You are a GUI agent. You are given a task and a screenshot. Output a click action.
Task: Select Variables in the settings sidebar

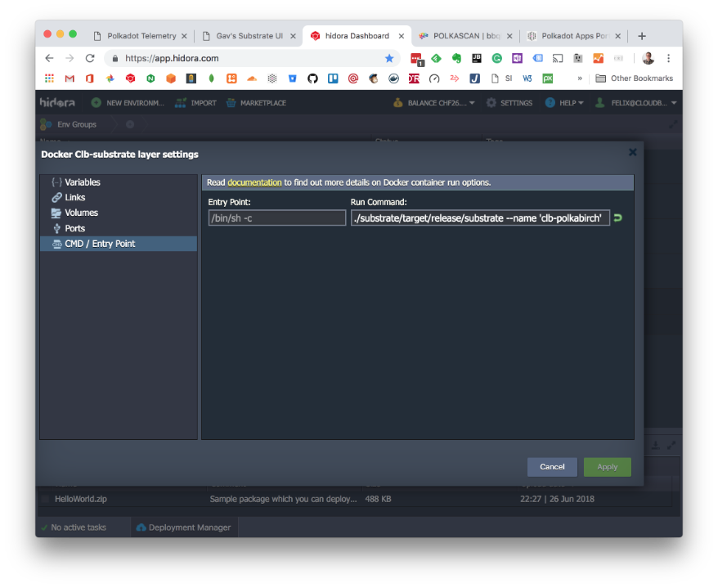pyautogui.click(x=82, y=182)
